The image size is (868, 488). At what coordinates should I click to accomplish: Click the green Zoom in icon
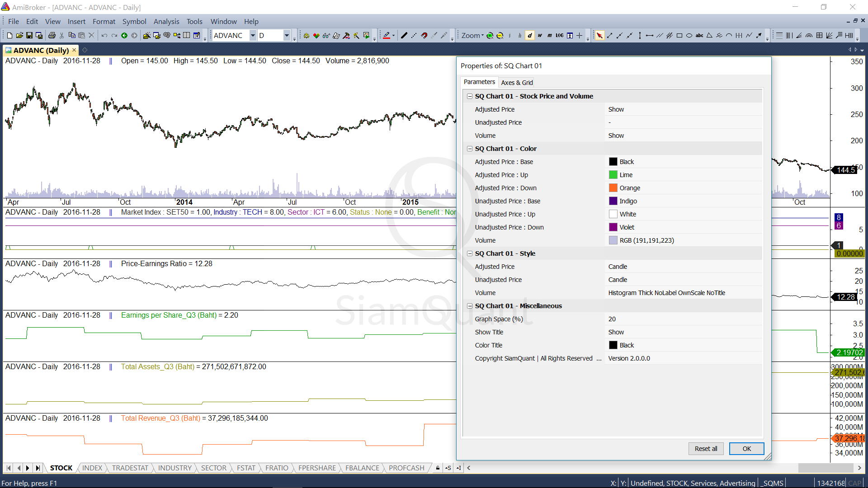coord(490,35)
